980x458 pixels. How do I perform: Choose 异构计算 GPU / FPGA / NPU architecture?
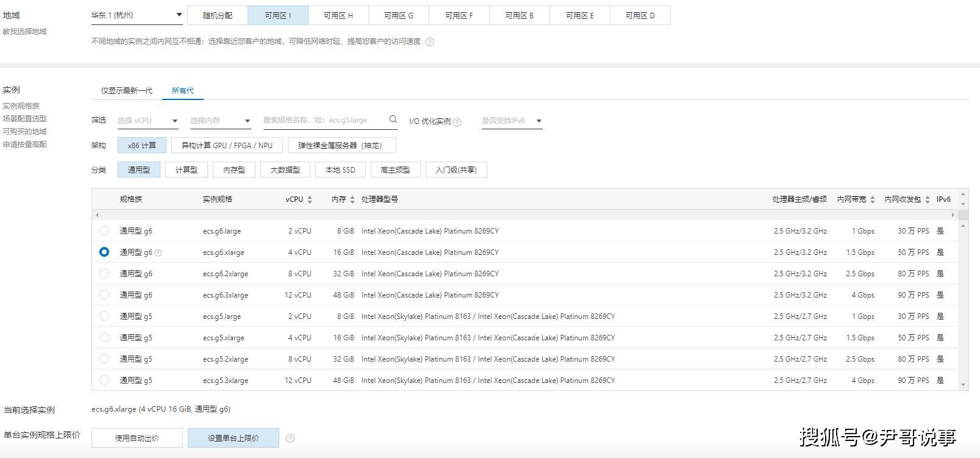[x=227, y=145]
